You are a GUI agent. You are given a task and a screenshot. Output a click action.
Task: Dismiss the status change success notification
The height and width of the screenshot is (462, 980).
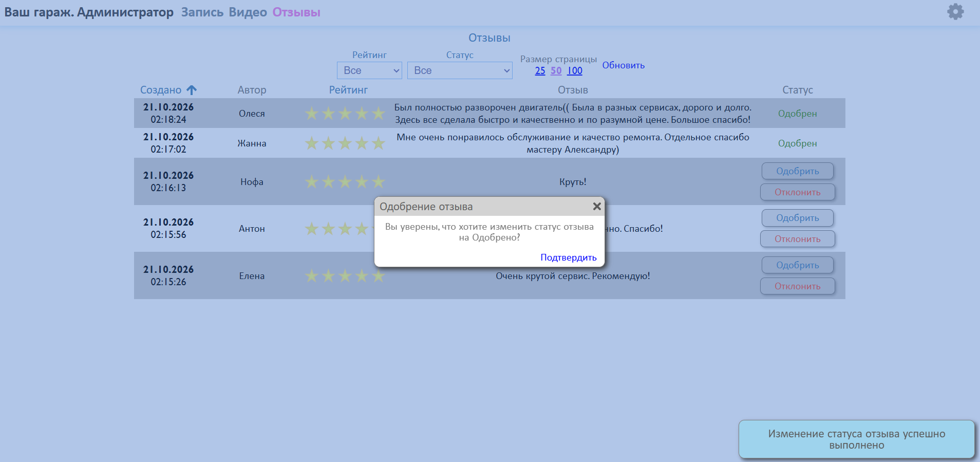tap(857, 439)
